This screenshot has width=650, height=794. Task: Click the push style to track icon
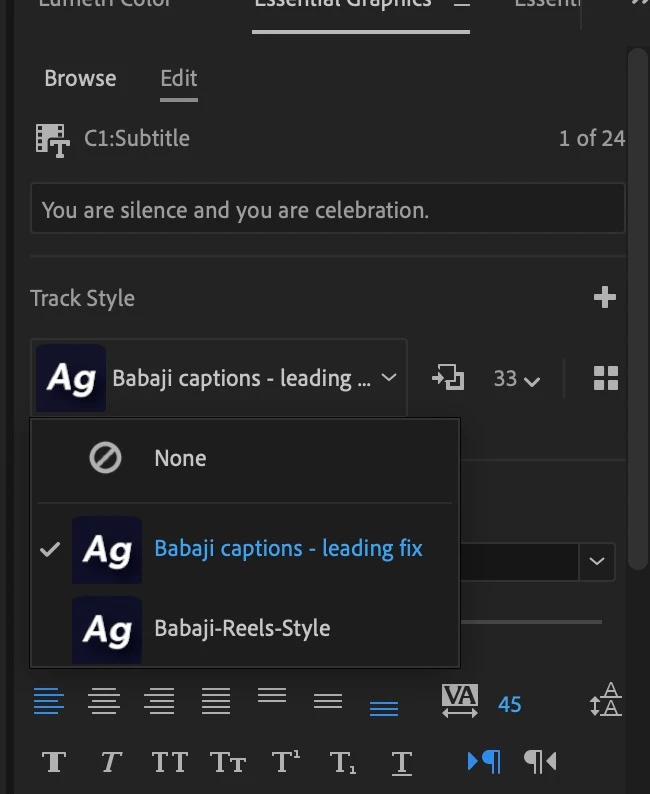[447, 378]
